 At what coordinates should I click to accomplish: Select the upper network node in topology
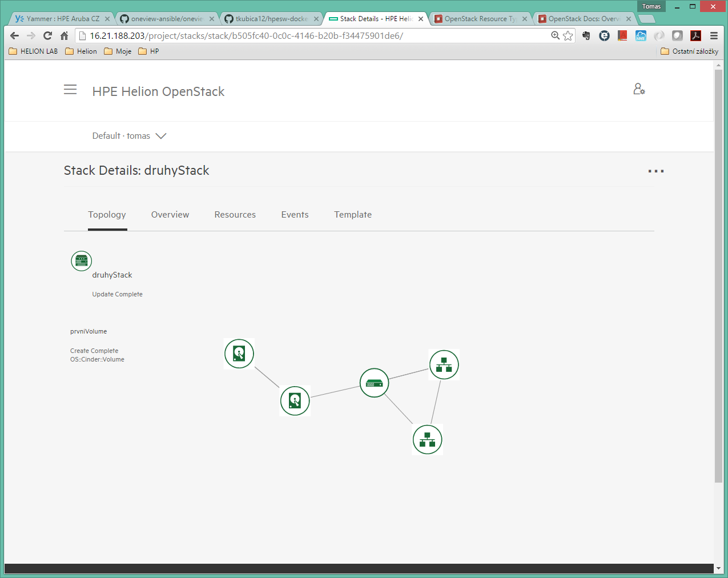[x=444, y=364]
